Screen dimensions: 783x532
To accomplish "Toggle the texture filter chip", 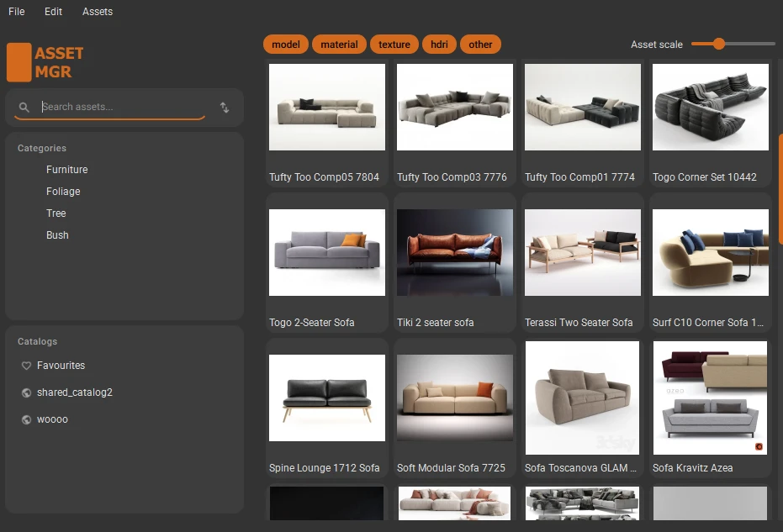I will coord(394,45).
